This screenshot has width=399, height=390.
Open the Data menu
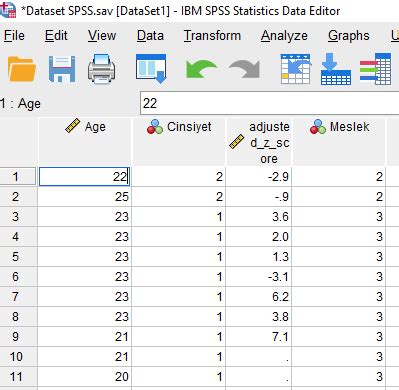pos(150,35)
